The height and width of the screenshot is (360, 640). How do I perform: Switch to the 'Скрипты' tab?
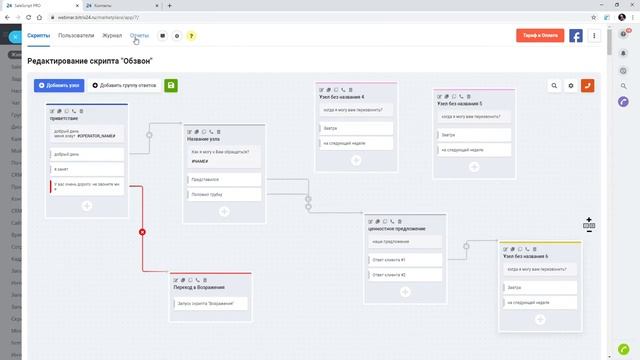point(38,36)
